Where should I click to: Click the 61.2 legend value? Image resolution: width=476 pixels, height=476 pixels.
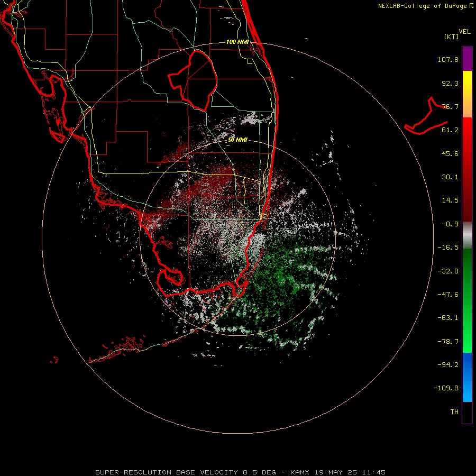pyautogui.click(x=450, y=130)
